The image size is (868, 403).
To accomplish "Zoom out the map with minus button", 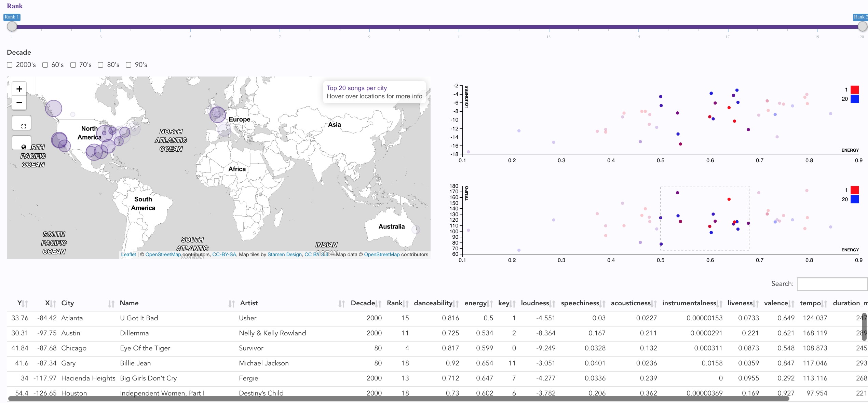I will (x=19, y=102).
